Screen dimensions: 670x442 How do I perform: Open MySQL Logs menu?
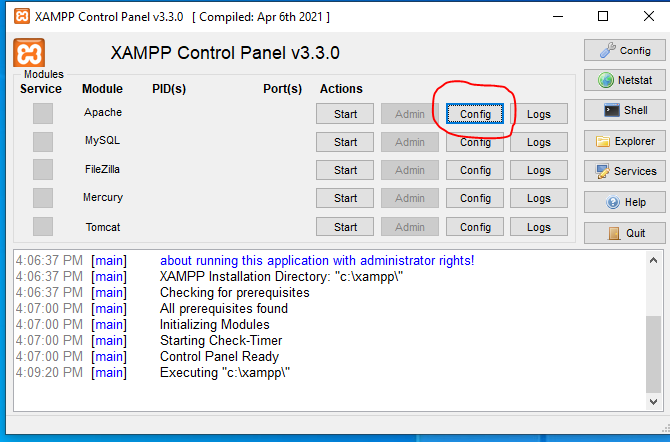tap(539, 141)
